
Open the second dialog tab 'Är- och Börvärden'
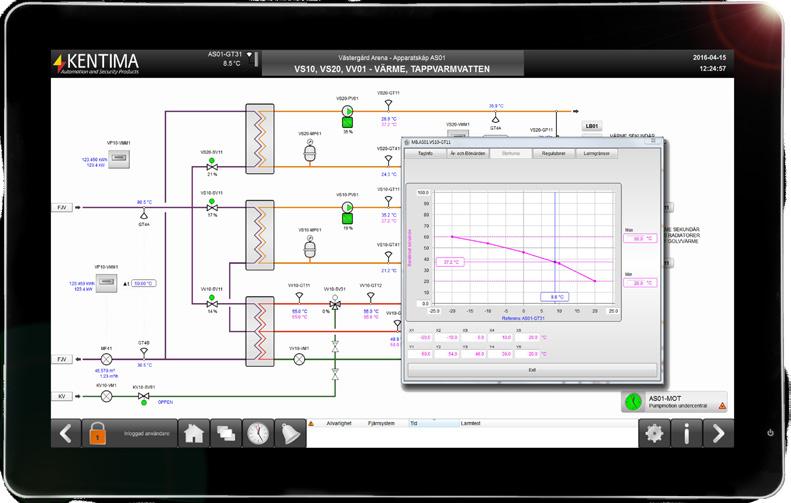click(x=468, y=153)
